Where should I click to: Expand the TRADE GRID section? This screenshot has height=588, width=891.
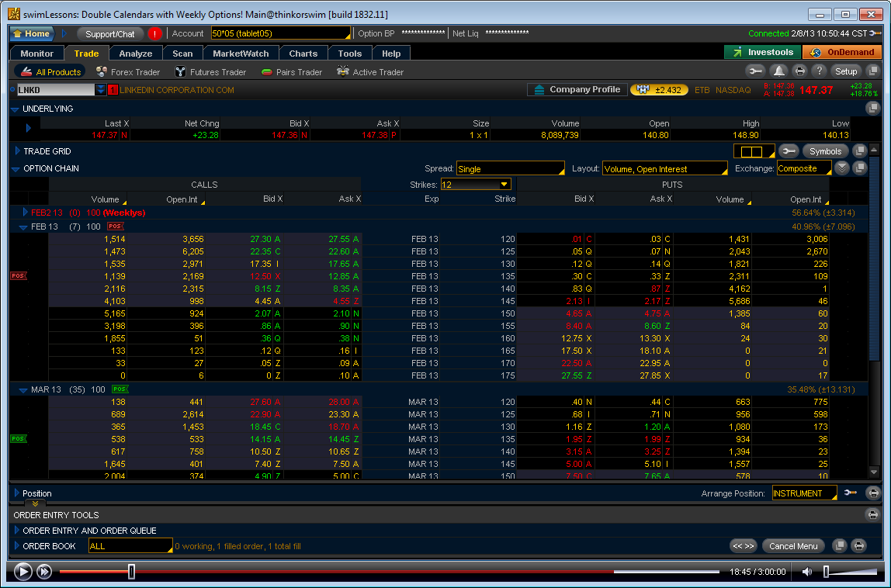pyautogui.click(x=17, y=151)
